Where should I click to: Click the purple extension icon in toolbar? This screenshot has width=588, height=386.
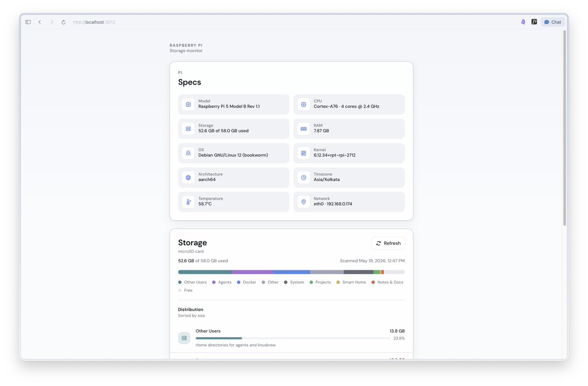pyautogui.click(x=523, y=22)
